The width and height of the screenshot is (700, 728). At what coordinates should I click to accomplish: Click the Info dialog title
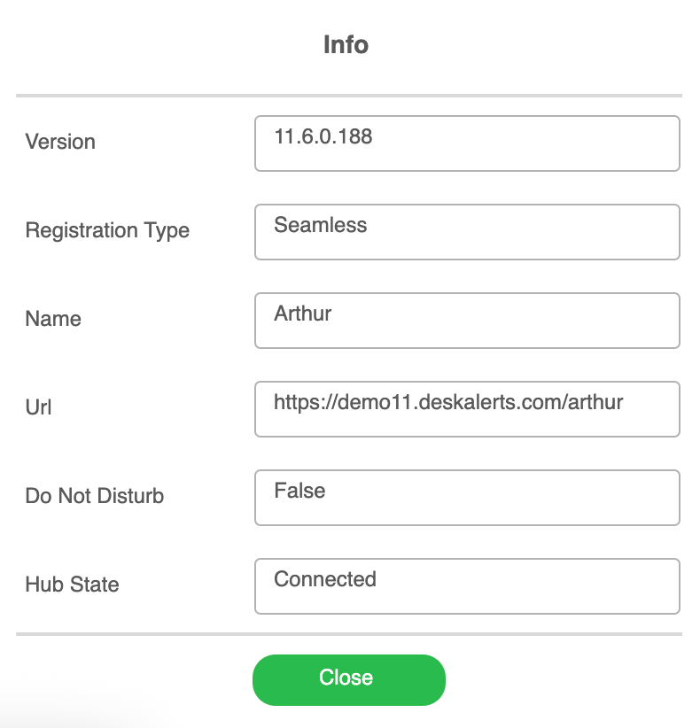[x=346, y=44]
